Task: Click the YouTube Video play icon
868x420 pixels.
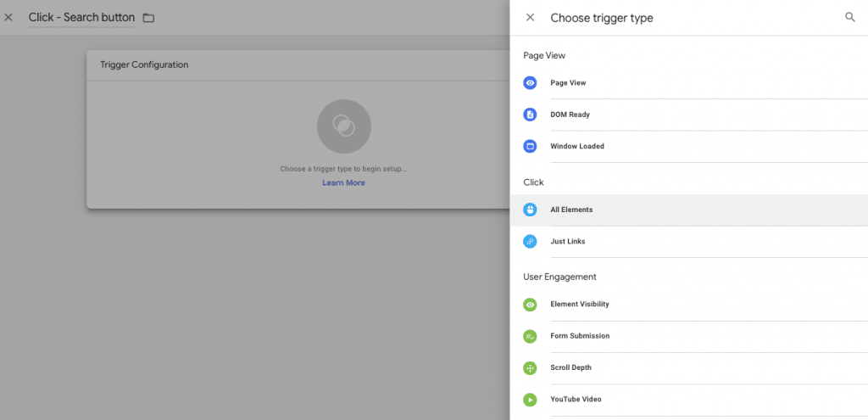Action: 530,400
